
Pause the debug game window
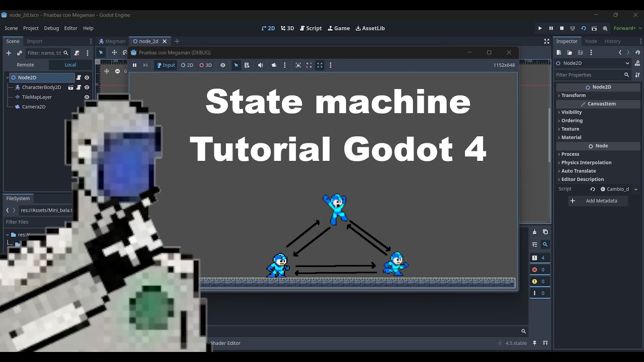[134, 65]
